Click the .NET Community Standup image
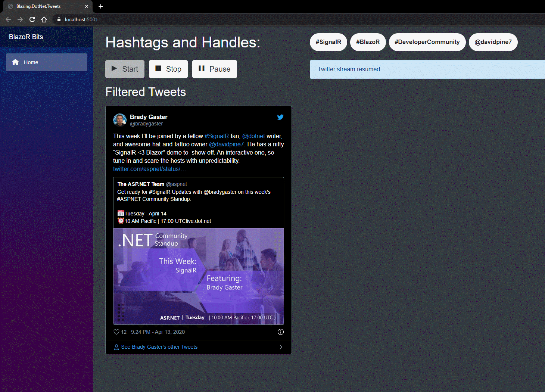The height and width of the screenshot is (392, 545). pos(199,276)
